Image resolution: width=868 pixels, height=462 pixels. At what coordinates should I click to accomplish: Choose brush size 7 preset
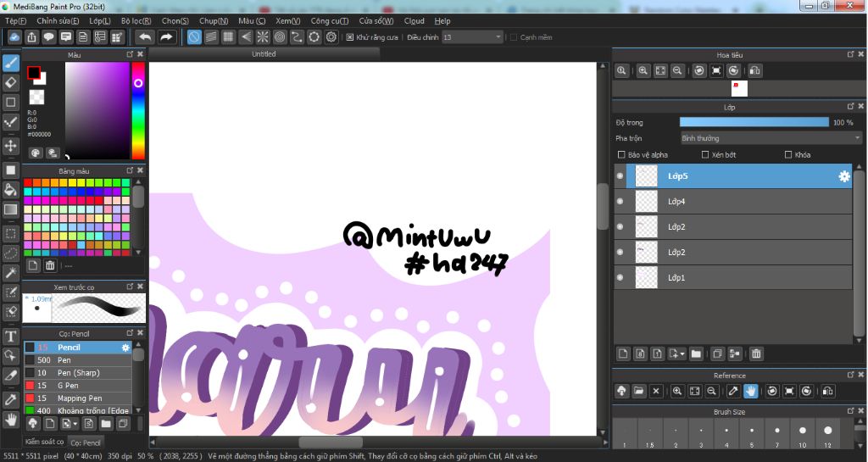pyautogui.click(x=777, y=433)
